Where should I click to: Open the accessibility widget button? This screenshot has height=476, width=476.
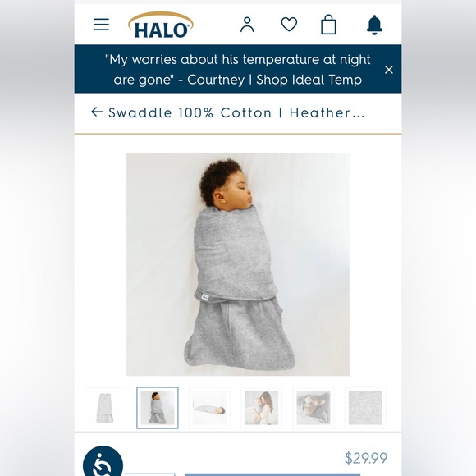pos(103,461)
